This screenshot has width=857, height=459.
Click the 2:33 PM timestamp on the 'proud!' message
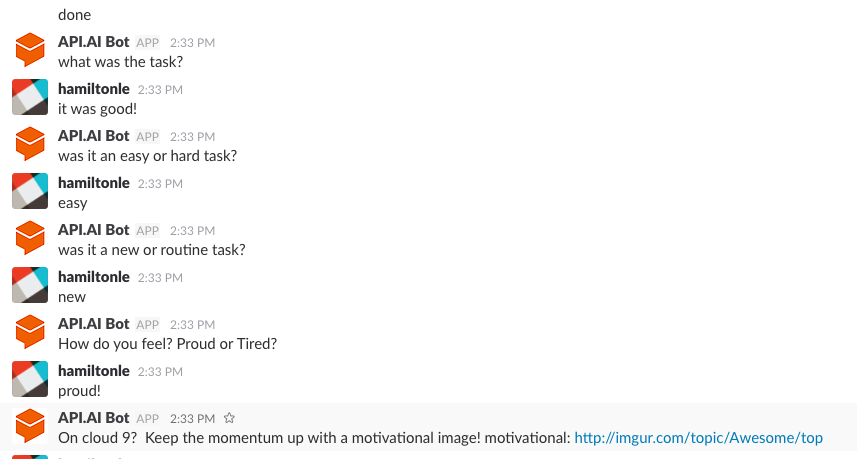160,372
